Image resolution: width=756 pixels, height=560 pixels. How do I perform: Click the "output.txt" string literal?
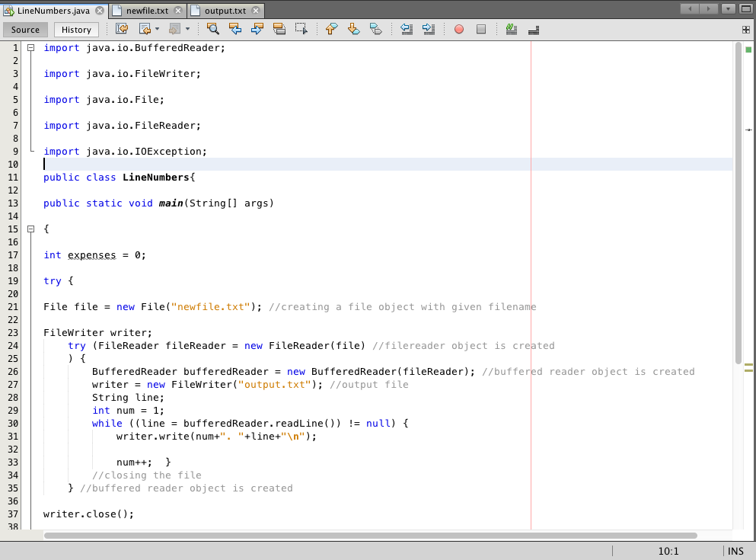click(274, 385)
